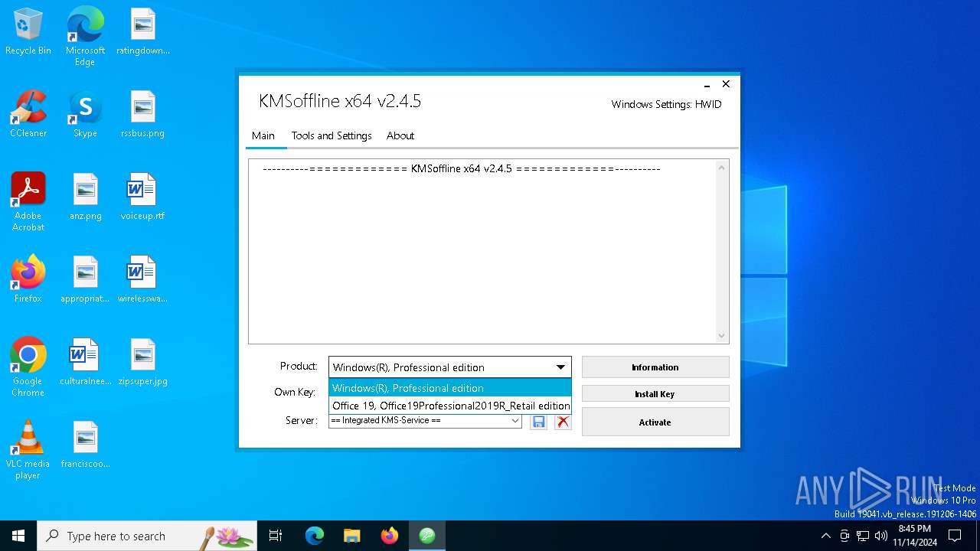Select anz.png file on desktop
The height and width of the screenshot is (551, 980).
coord(85,197)
